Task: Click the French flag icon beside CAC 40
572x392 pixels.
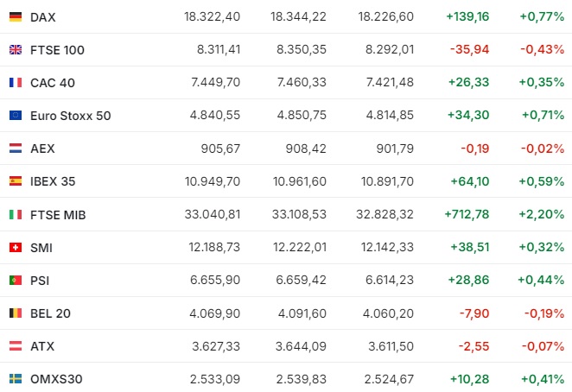Action: point(16,82)
